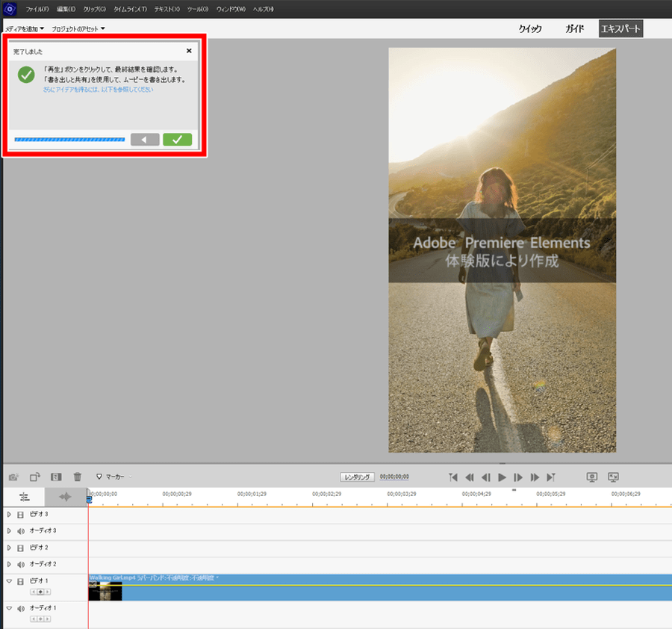Click the trash delete icon

(x=77, y=477)
